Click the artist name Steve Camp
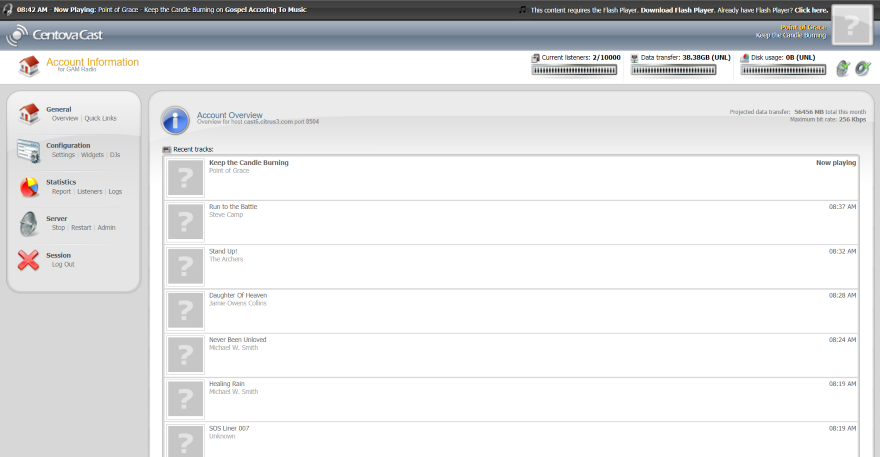The width and height of the screenshot is (880, 457). coord(226,215)
